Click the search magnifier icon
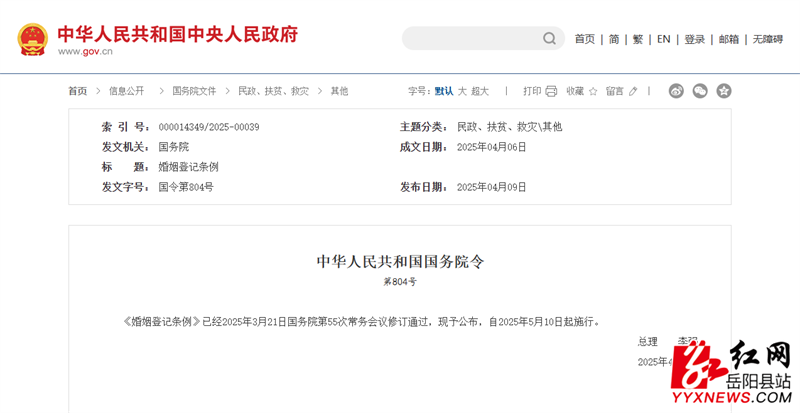The height and width of the screenshot is (413, 800). point(549,38)
